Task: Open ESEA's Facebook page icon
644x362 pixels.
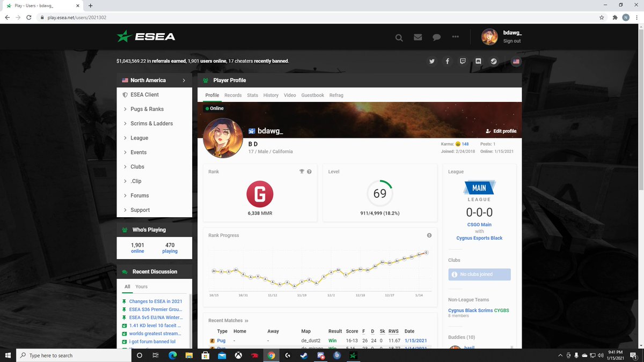Action: point(448,61)
